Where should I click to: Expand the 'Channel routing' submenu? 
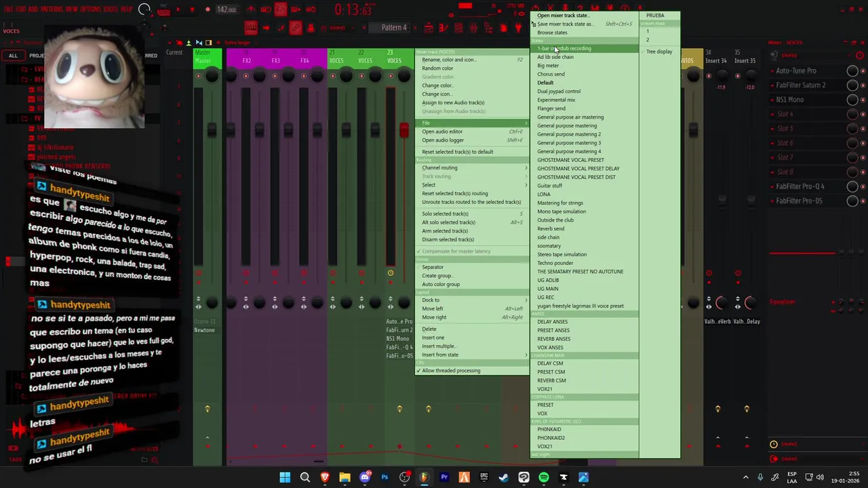(x=471, y=167)
